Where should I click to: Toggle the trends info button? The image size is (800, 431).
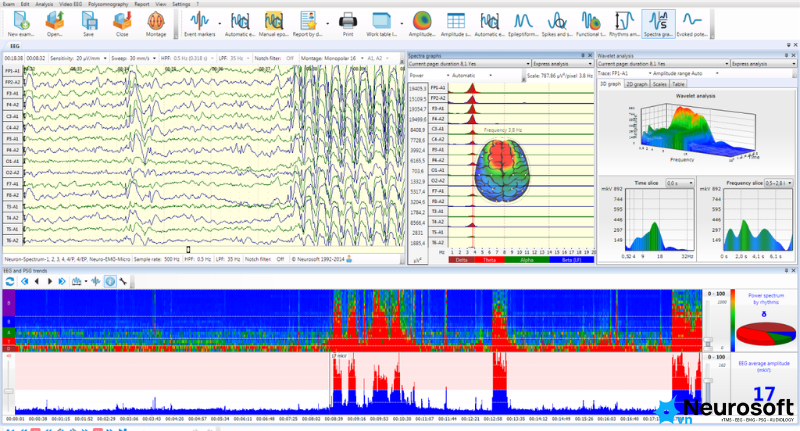tap(110, 281)
